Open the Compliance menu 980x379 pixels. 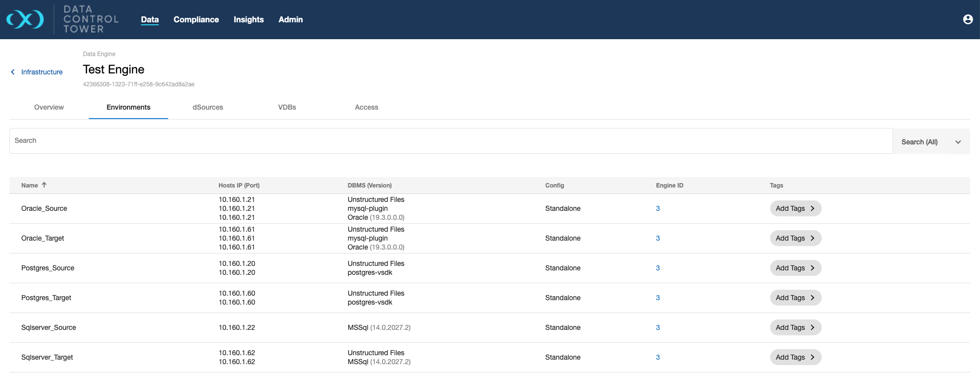coord(196,19)
